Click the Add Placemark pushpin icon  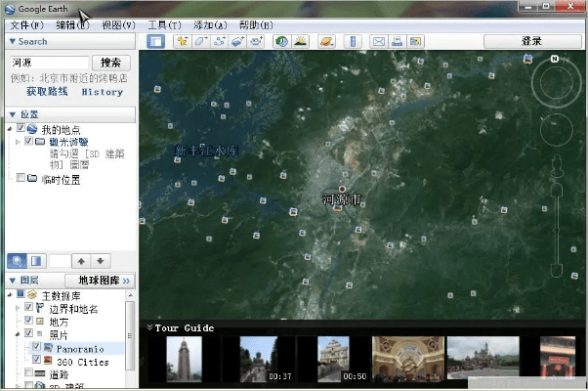click(182, 42)
